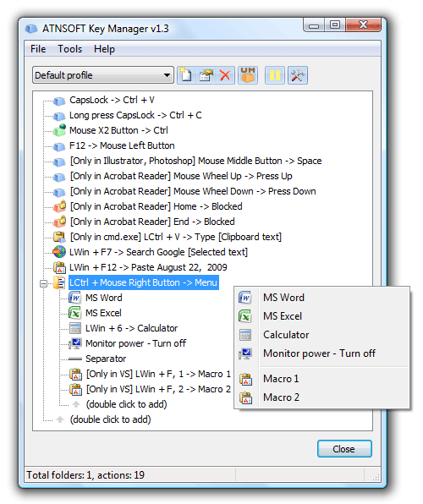Select Long press CapsLock -> Ctrl + C
Viewport: 423px width, 504px height.
pos(135,115)
